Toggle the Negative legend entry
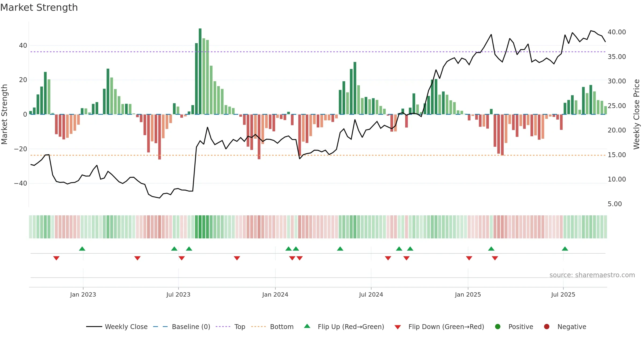This screenshot has height=362, width=644. (x=565, y=327)
